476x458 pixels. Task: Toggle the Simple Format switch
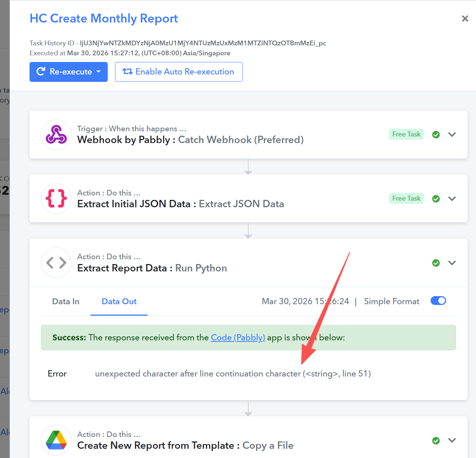438,301
